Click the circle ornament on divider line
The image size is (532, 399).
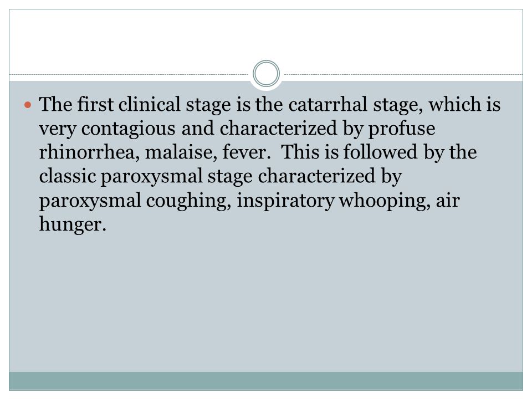(x=267, y=74)
